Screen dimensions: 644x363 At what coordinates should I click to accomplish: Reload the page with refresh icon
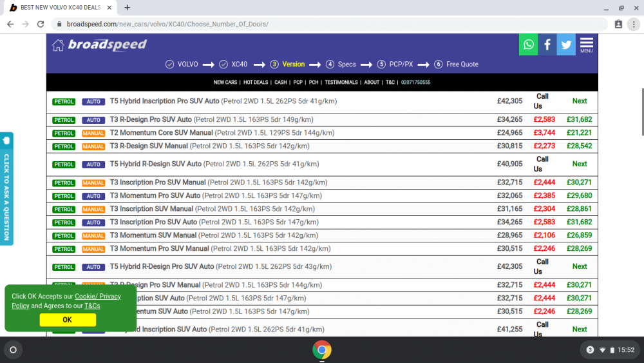point(40,25)
